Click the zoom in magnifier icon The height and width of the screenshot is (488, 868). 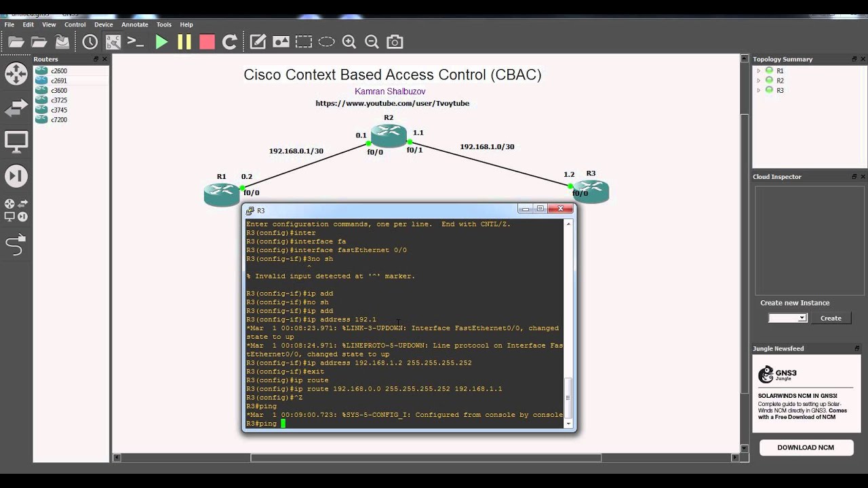pos(349,42)
